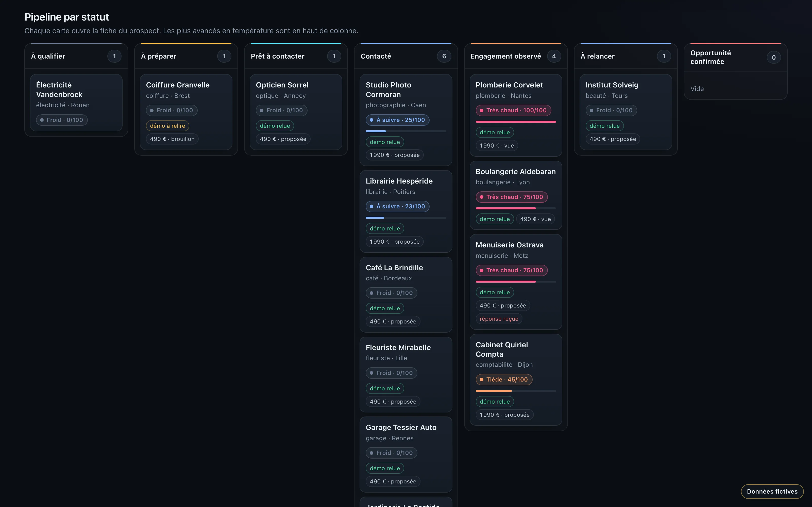Viewport: 812px width, 507px height.
Task: Click the Très chaud 100/100 temperature badge
Action: click(x=513, y=110)
